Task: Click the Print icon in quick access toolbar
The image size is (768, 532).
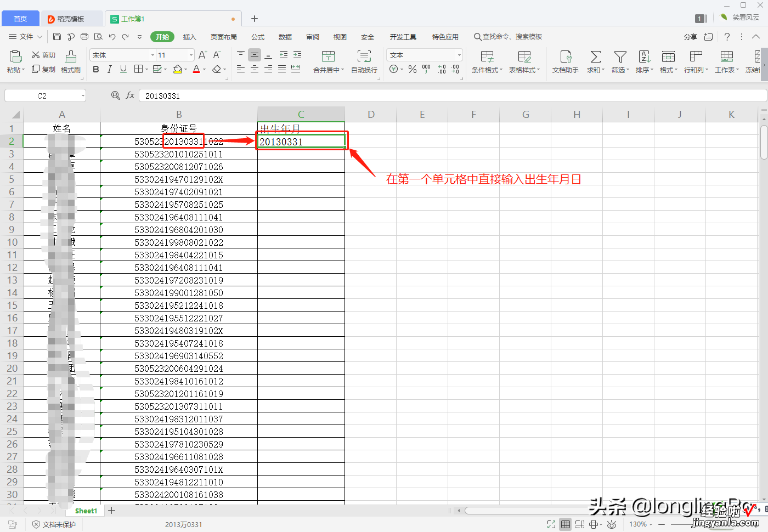Action: point(84,37)
